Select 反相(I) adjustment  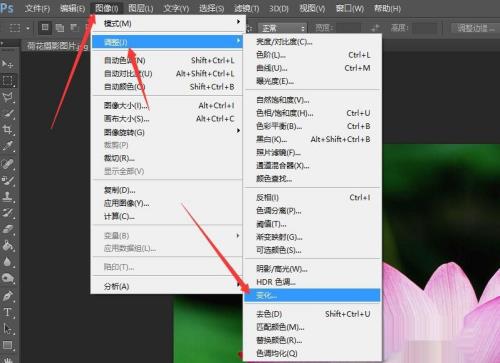pos(312,197)
